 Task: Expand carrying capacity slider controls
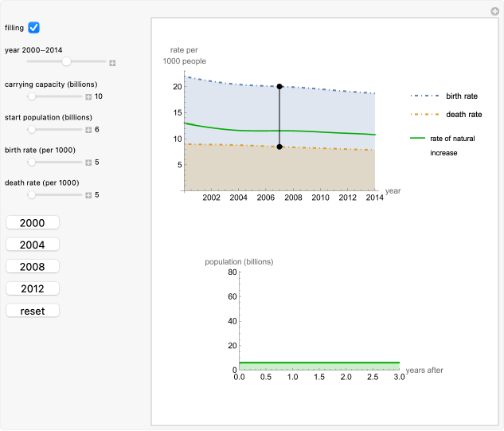89,96
